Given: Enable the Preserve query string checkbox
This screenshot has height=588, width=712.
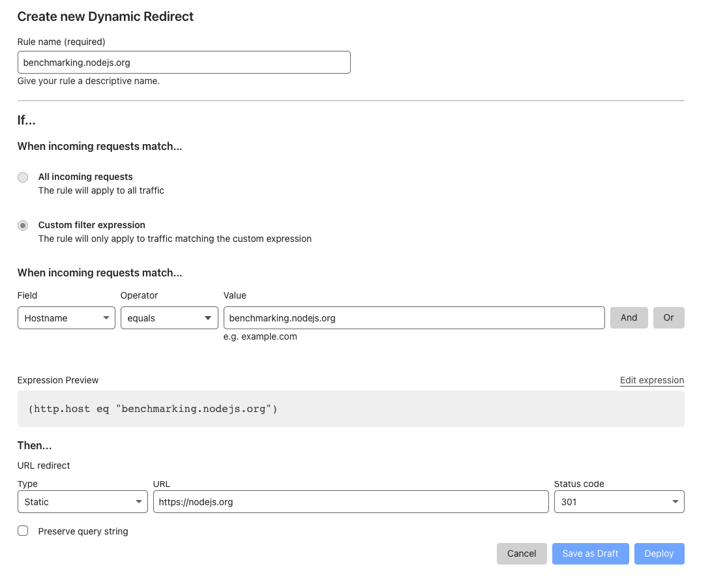Looking at the screenshot, I should [23, 531].
